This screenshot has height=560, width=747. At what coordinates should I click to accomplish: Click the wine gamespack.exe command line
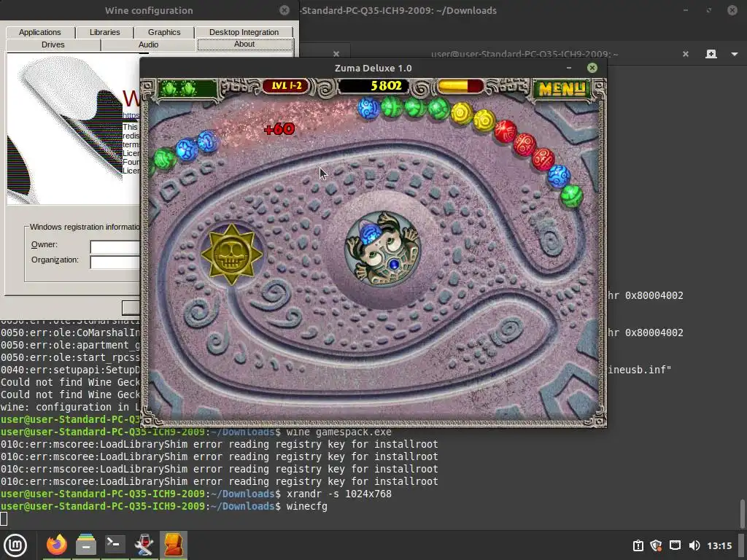339,432
